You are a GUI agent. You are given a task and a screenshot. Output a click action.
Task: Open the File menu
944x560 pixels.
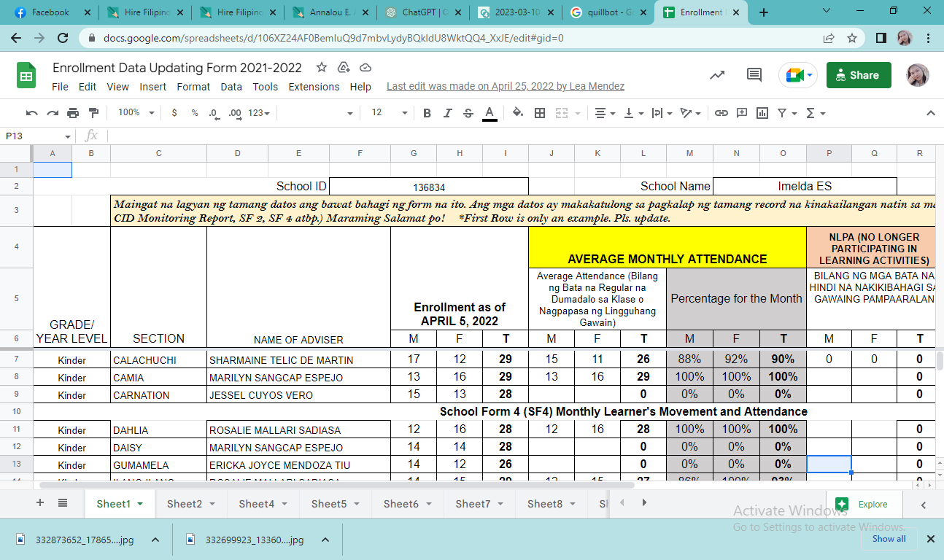click(61, 87)
